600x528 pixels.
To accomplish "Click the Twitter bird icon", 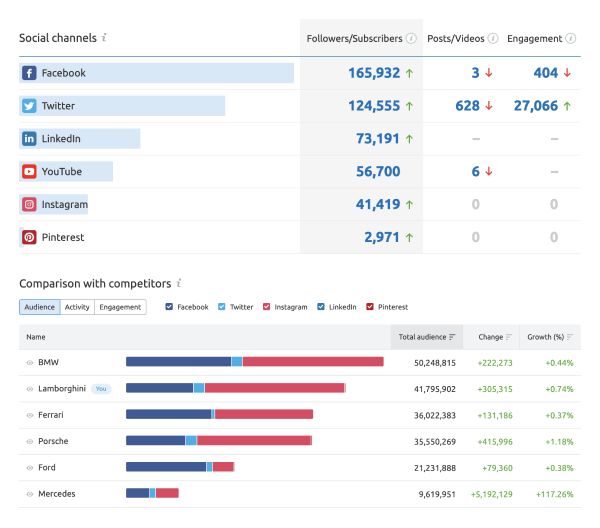I will [x=29, y=106].
